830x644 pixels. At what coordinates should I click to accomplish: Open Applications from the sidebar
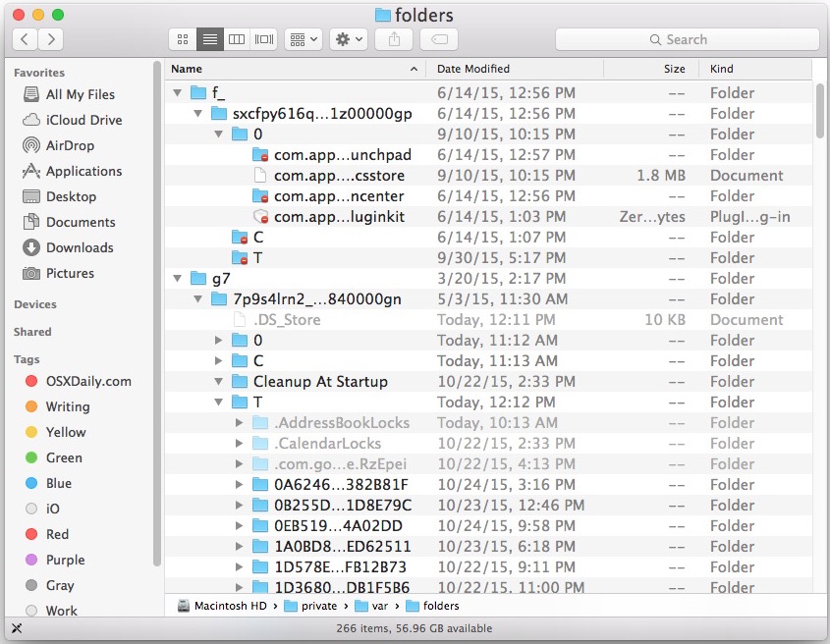point(83,171)
